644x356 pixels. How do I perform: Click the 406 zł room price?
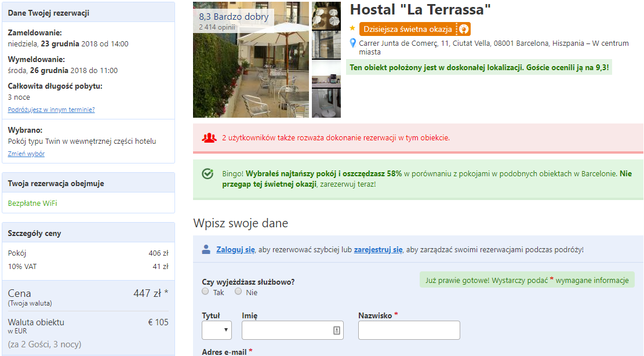pyautogui.click(x=158, y=253)
